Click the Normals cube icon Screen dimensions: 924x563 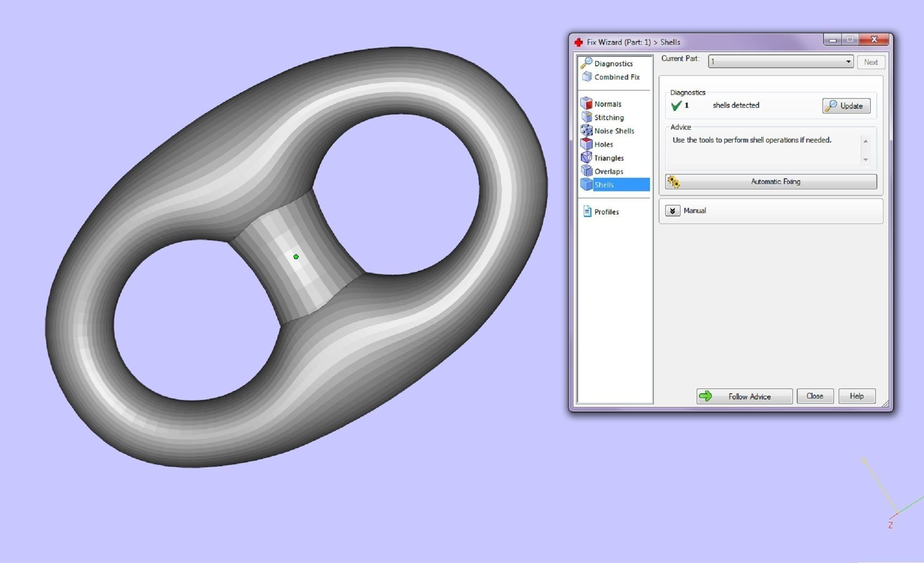pos(587,103)
